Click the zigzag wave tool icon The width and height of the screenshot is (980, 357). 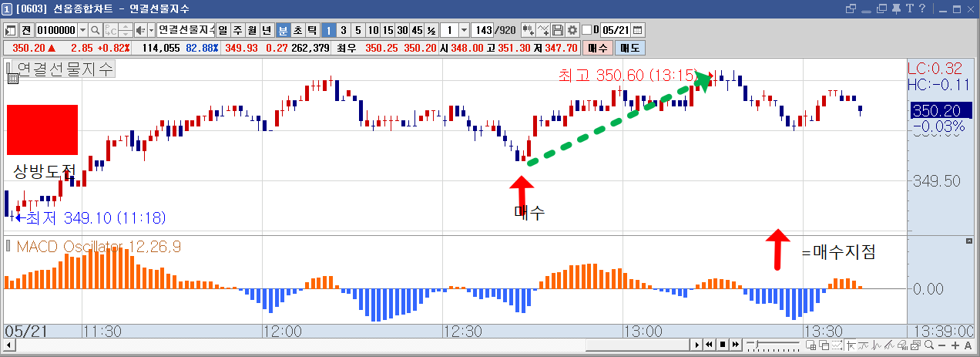point(877,345)
